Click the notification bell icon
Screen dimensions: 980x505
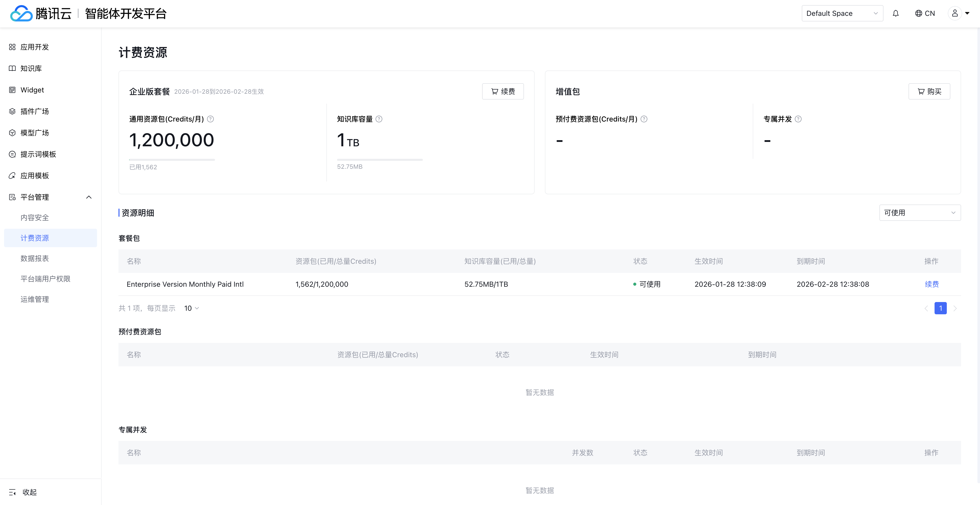(x=895, y=13)
